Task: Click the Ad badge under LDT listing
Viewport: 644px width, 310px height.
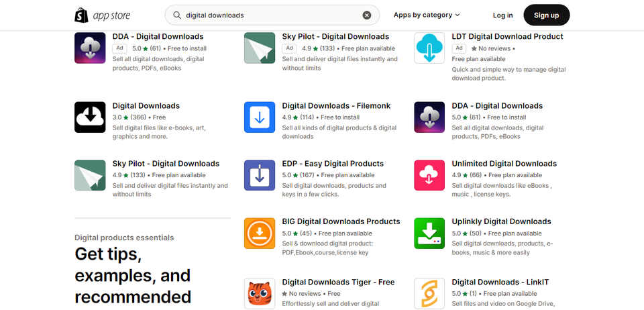Action: click(459, 48)
